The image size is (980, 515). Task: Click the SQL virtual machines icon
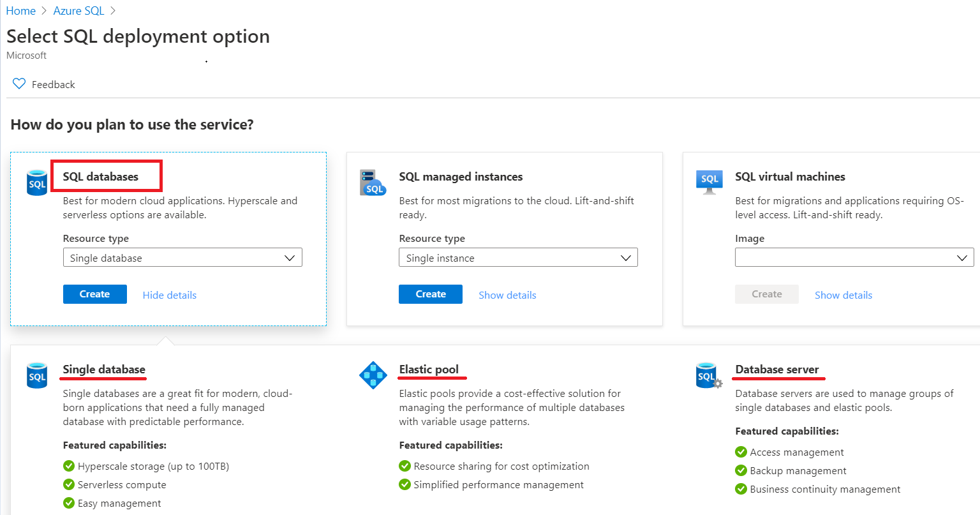[709, 182]
